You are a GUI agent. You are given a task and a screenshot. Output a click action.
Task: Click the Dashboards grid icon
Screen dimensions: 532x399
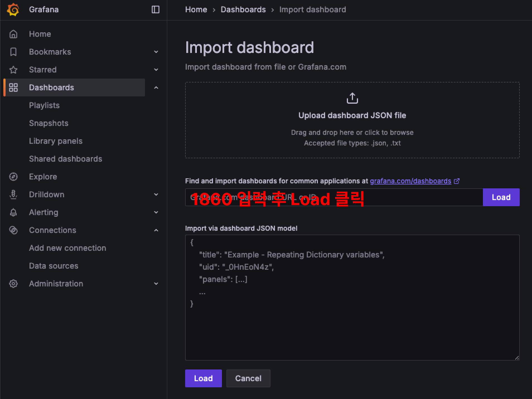[x=13, y=87]
